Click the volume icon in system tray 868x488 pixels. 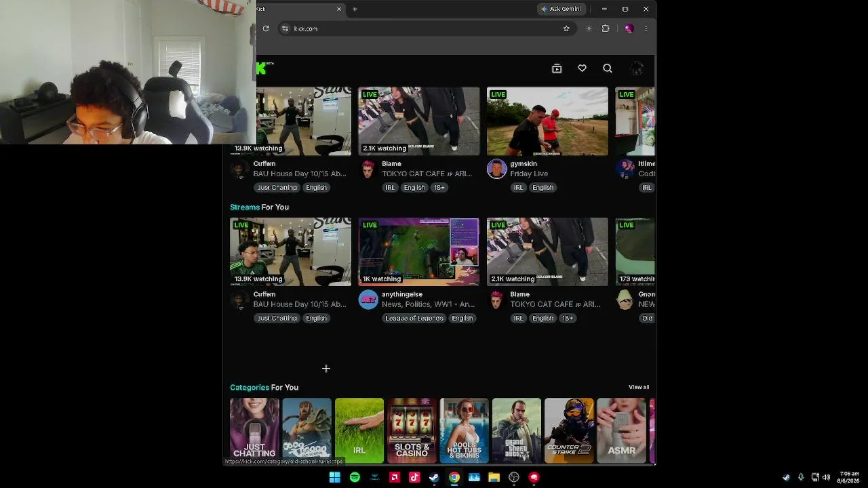point(826,477)
